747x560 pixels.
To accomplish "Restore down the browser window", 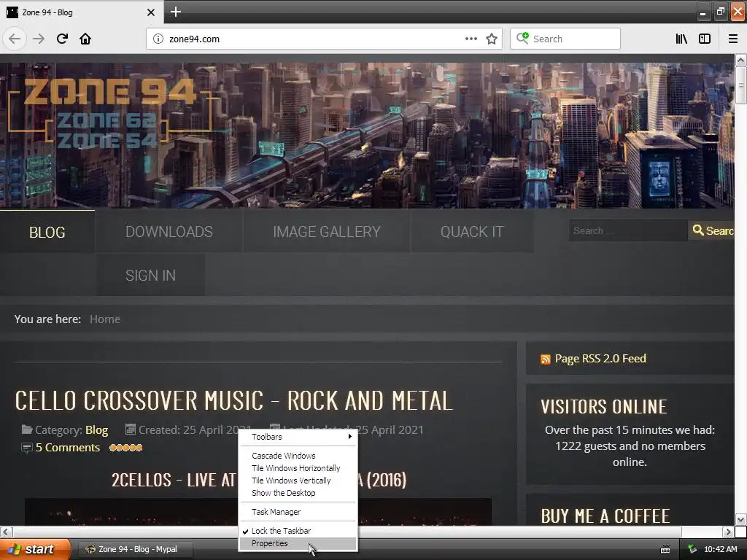I will (720, 12).
